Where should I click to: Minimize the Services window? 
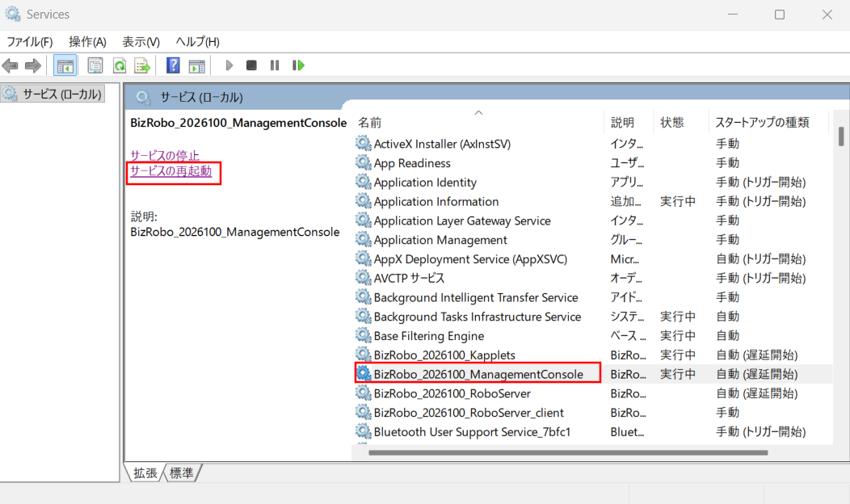733,15
